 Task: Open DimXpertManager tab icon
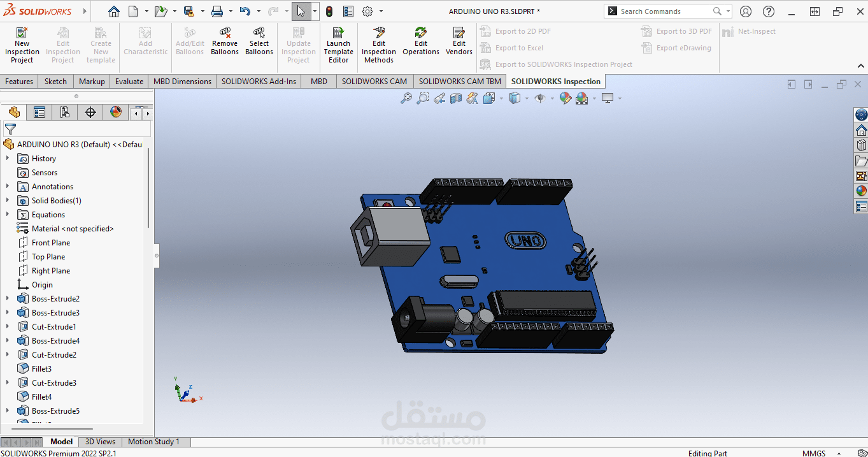point(90,112)
